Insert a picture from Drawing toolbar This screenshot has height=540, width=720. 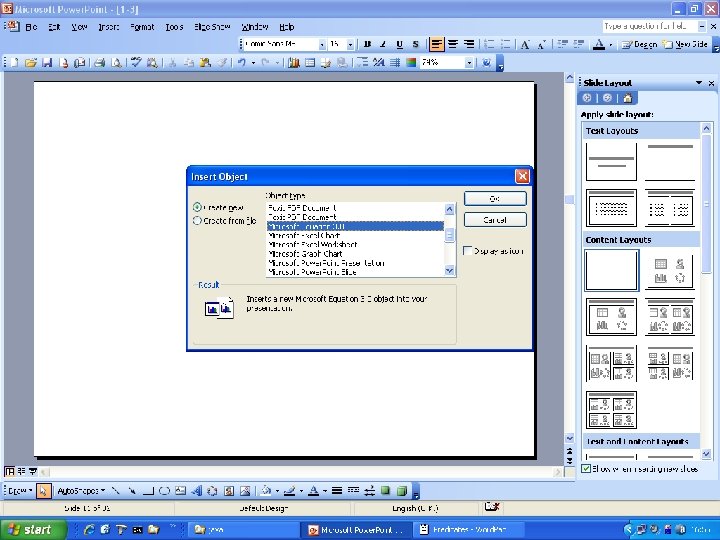click(x=245, y=491)
